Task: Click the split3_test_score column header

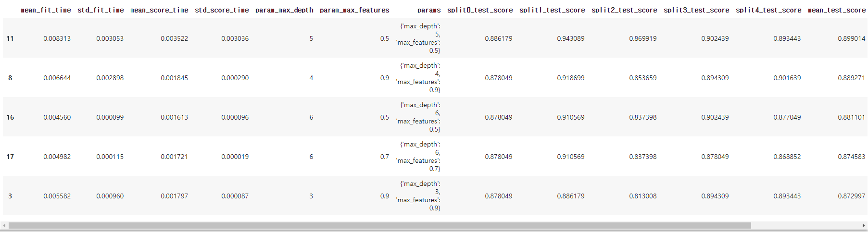Action: pos(696,10)
